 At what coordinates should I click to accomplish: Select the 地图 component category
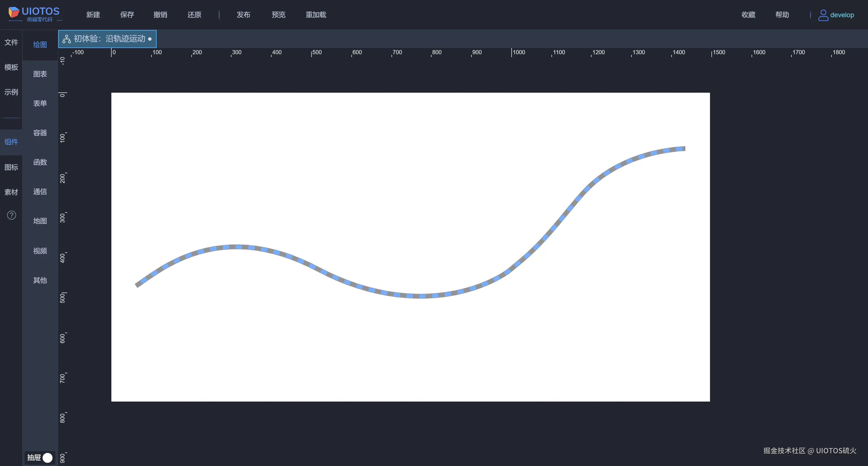point(40,221)
